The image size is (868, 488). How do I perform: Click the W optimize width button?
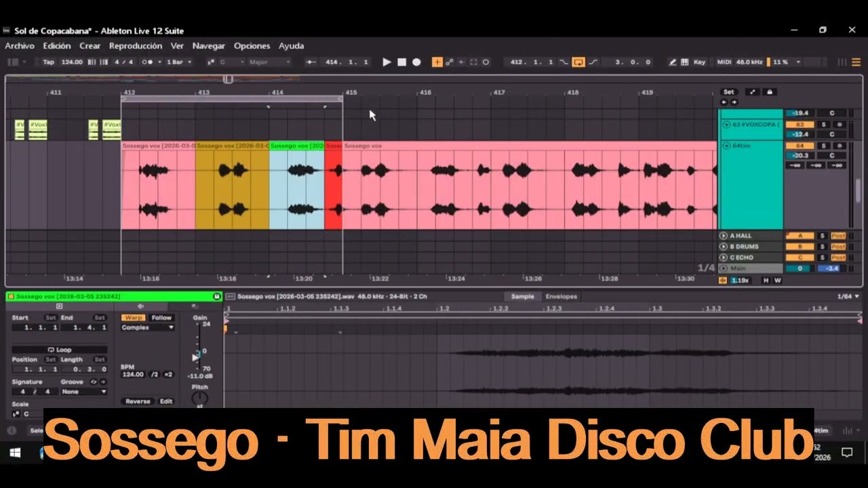click(x=777, y=280)
